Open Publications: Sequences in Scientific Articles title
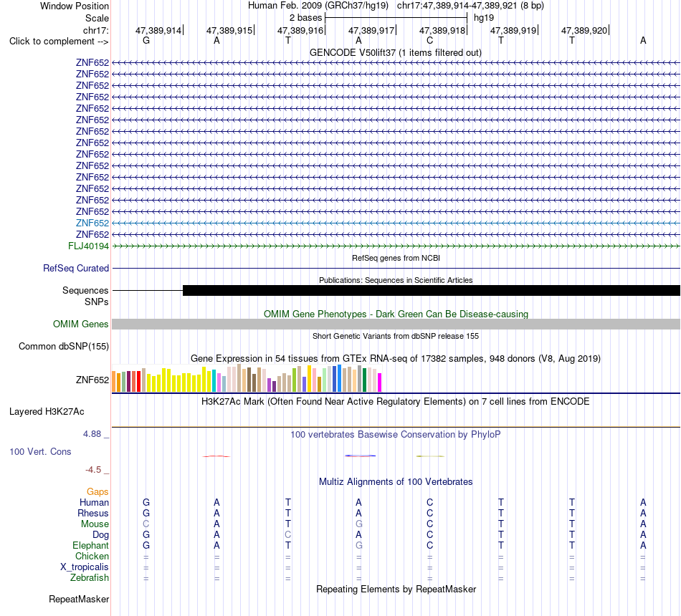The height and width of the screenshot is (616, 681). (396, 280)
